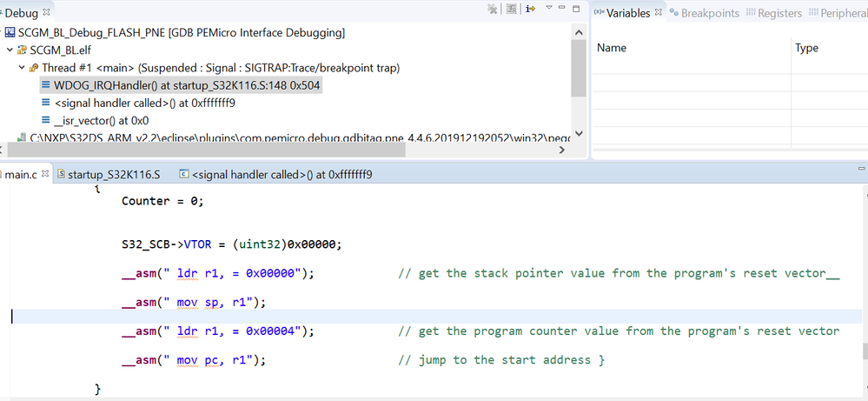Click the thread icon beside Thread #1
This screenshot has height=401, width=868.
coord(34,68)
